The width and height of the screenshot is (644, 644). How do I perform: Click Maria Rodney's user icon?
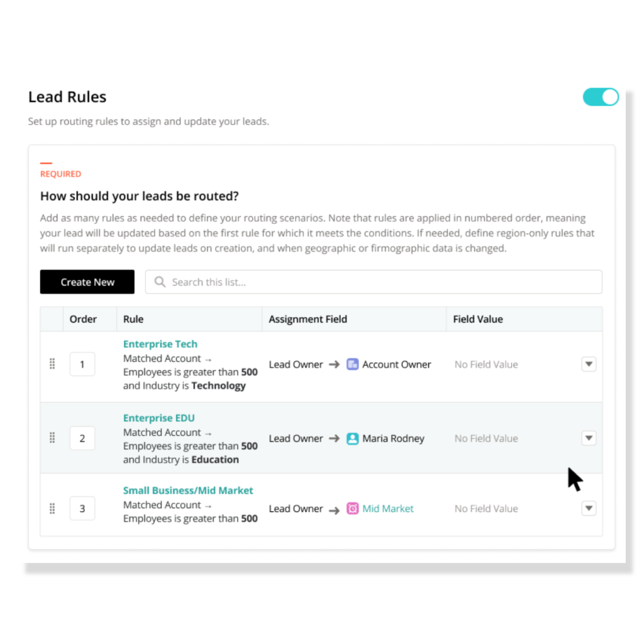click(353, 438)
